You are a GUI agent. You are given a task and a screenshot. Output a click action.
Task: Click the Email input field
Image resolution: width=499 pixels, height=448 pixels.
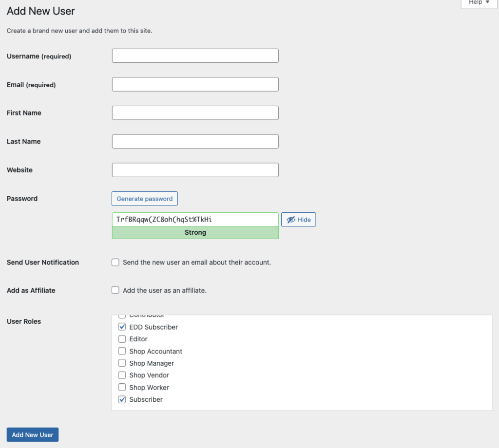click(195, 84)
